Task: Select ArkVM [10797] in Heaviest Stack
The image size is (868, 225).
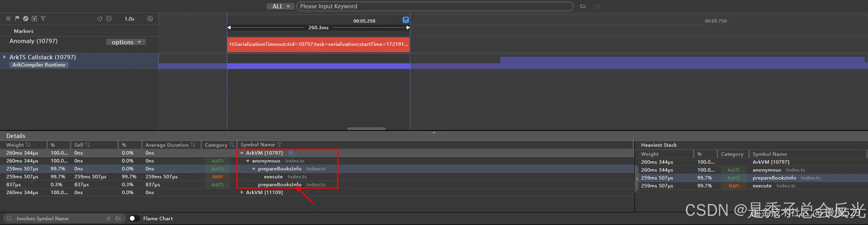Action: click(x=752, y=162)
